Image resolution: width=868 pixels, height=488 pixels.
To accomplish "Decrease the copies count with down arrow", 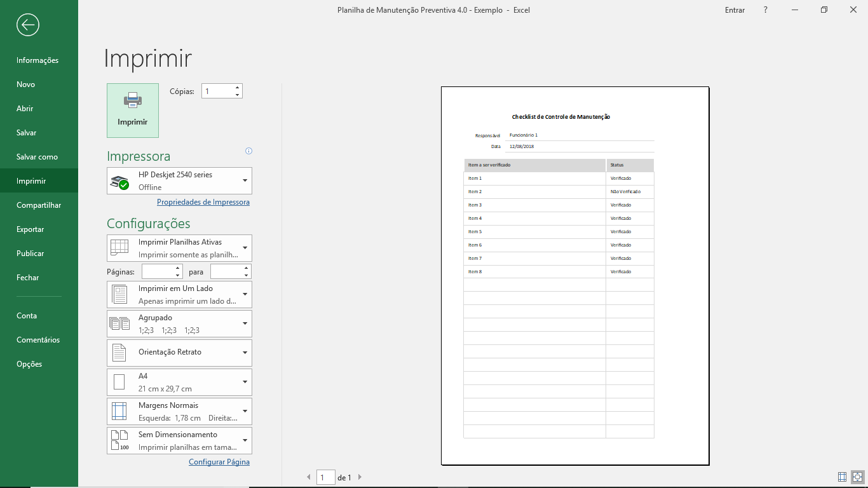I will coord(237,95).
